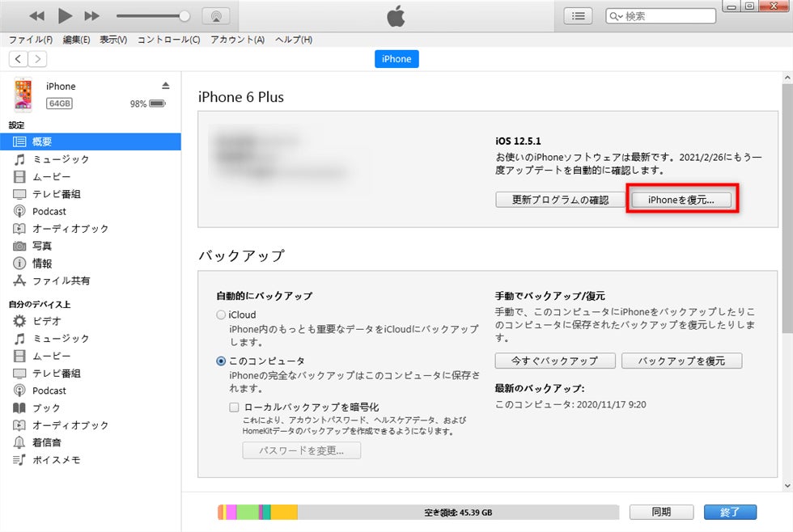Go forward with the right chevron
Viewport: 793px width, 532px height.
(37, 59)
